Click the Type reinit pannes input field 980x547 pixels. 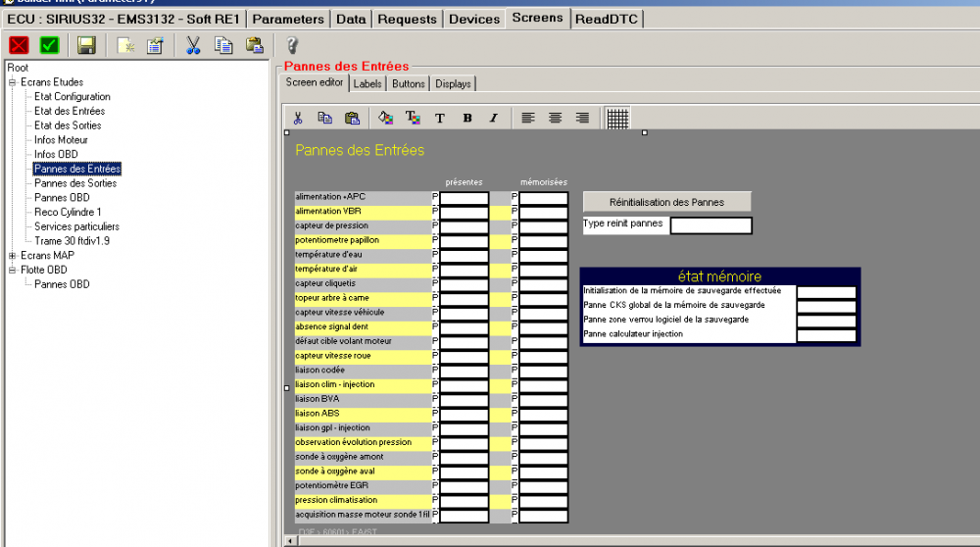(711, 225)
